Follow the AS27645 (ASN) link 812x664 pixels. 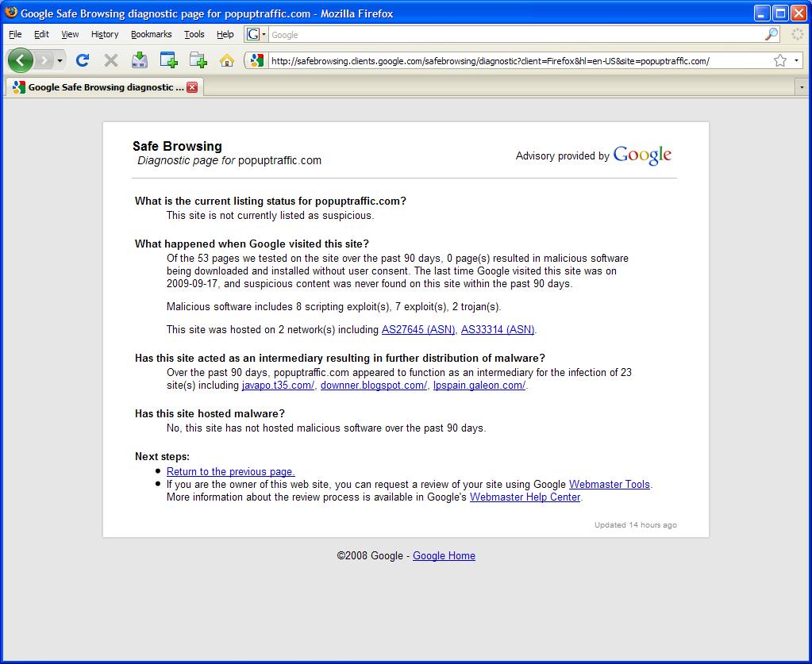pyautogui.click(x=418, y=329)
